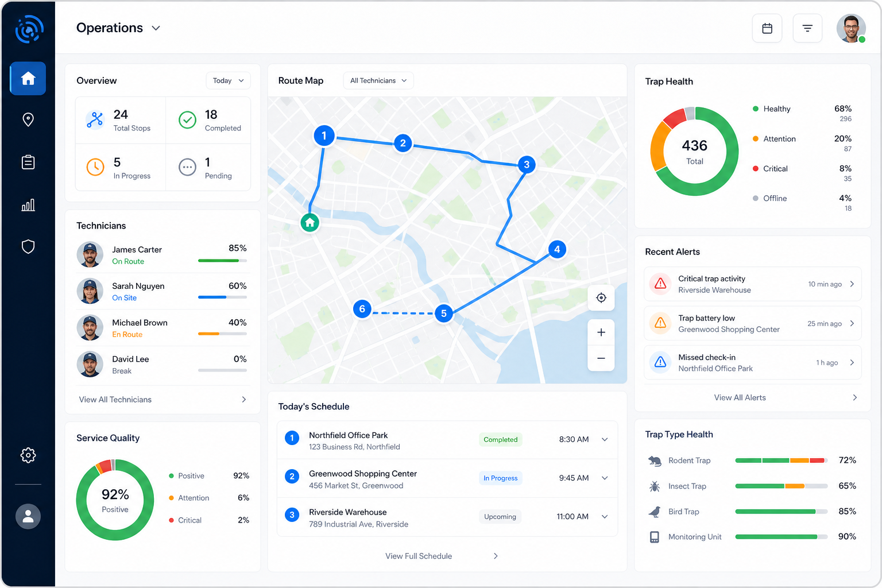Click the Trap battery low warning icon

click(x=660, y=323)
